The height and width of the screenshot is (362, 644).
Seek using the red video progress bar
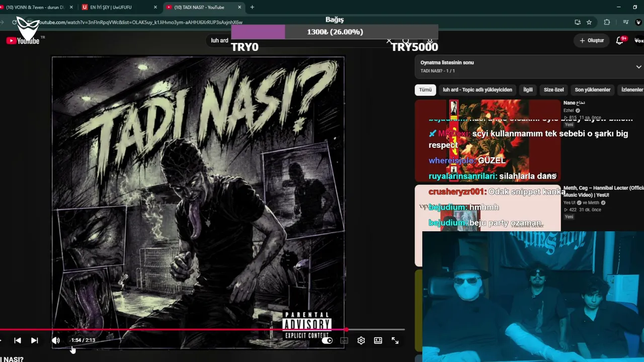coord(202,330)
